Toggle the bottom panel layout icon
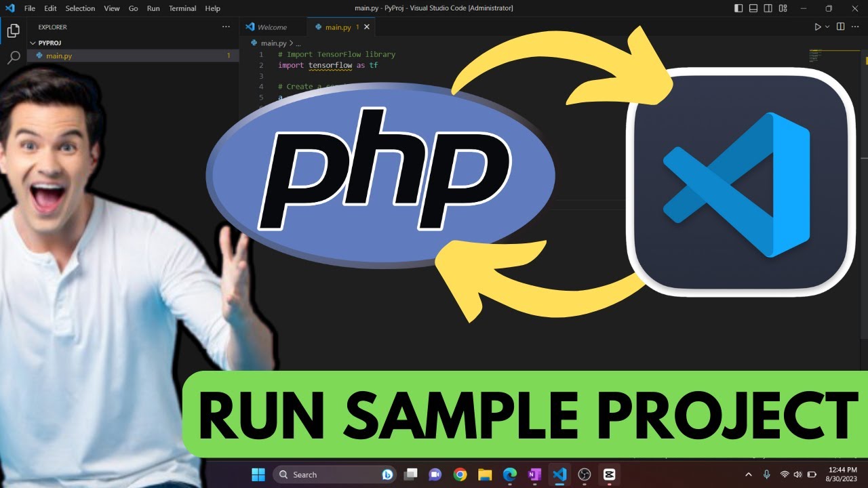Image resolution: width=868 pixels, height=488 pixels. (753, 8)
